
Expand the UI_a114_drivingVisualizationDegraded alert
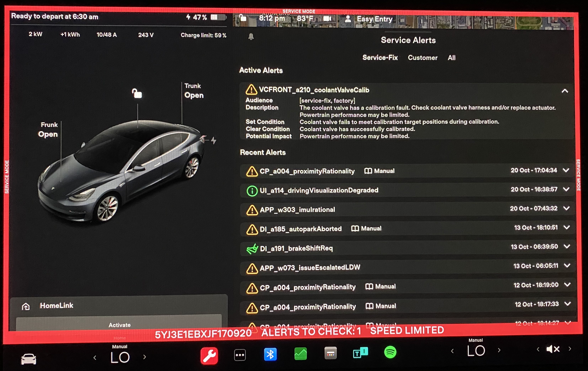tap(566, 189)
